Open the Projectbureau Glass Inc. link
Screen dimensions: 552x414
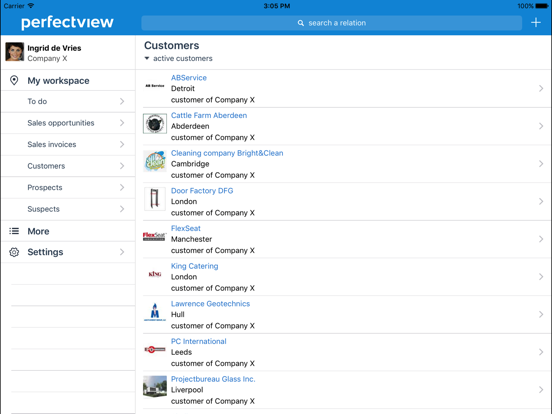click(x=213, y=379)
